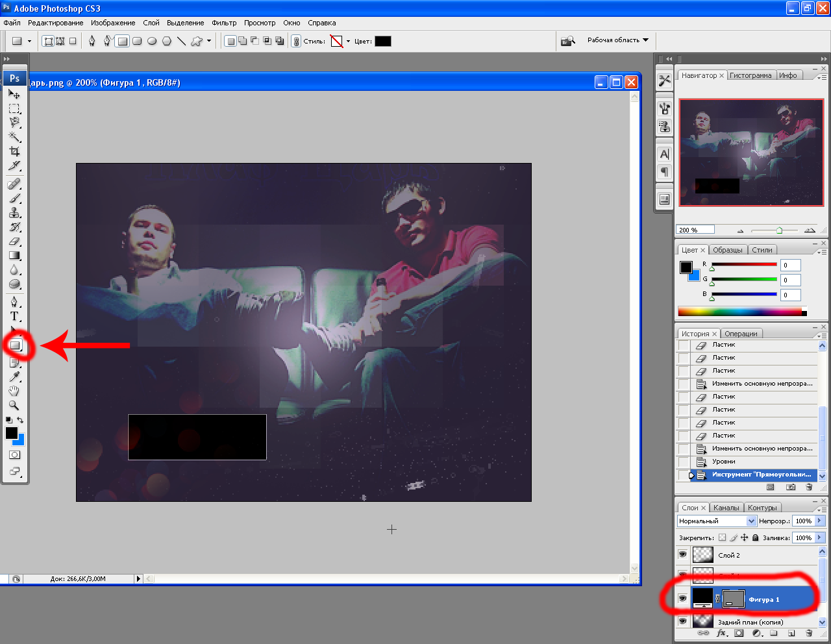Toggle lock all for the layer
The width and height of the screenshot is (831, 644).
[756, 538]
